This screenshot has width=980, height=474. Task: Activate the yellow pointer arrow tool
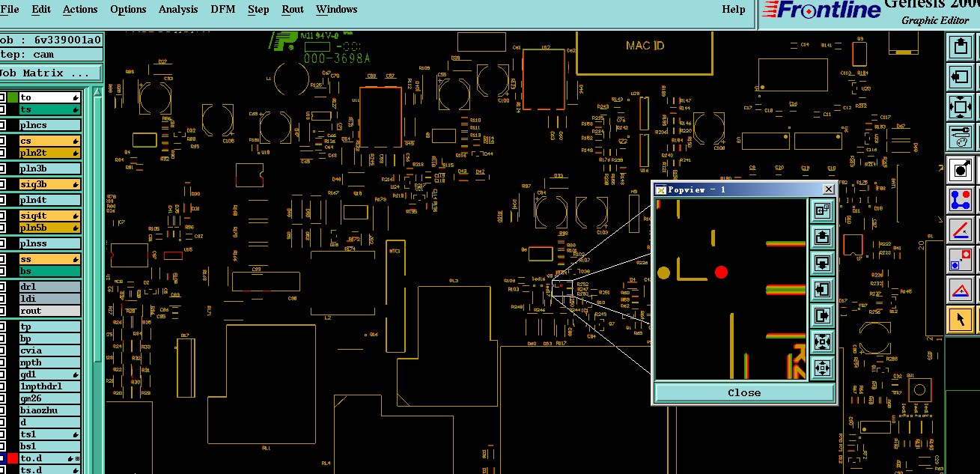(x=961, y=320)
